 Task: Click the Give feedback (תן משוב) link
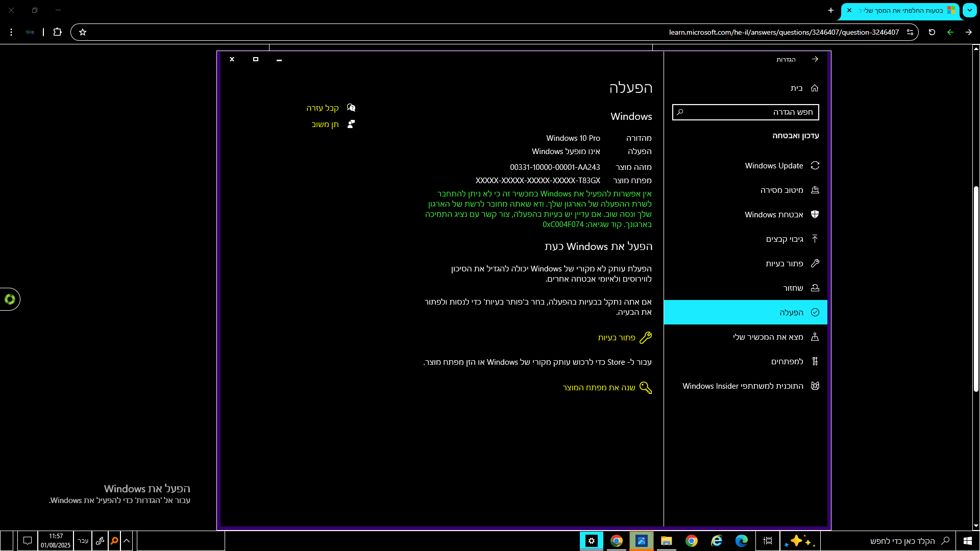click(325, 124)
